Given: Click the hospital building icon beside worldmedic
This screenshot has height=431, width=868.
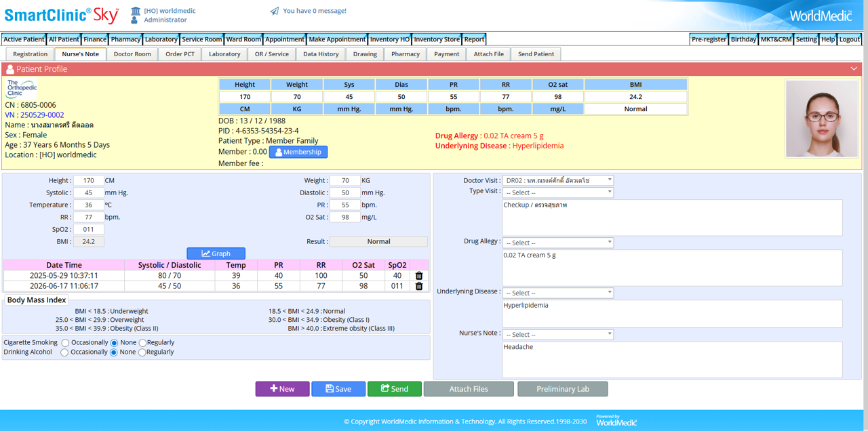Looking at the screenshot, I should (x=136, y=11).
